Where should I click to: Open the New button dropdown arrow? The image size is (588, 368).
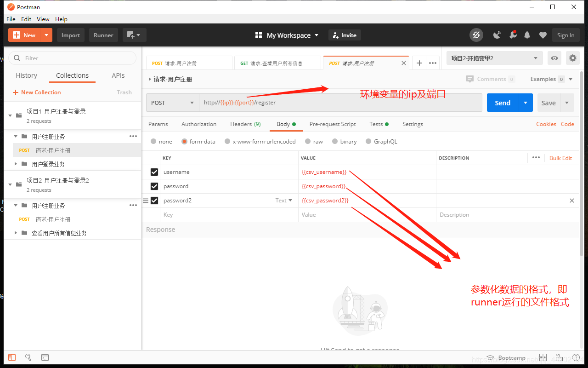pos(46,35)
